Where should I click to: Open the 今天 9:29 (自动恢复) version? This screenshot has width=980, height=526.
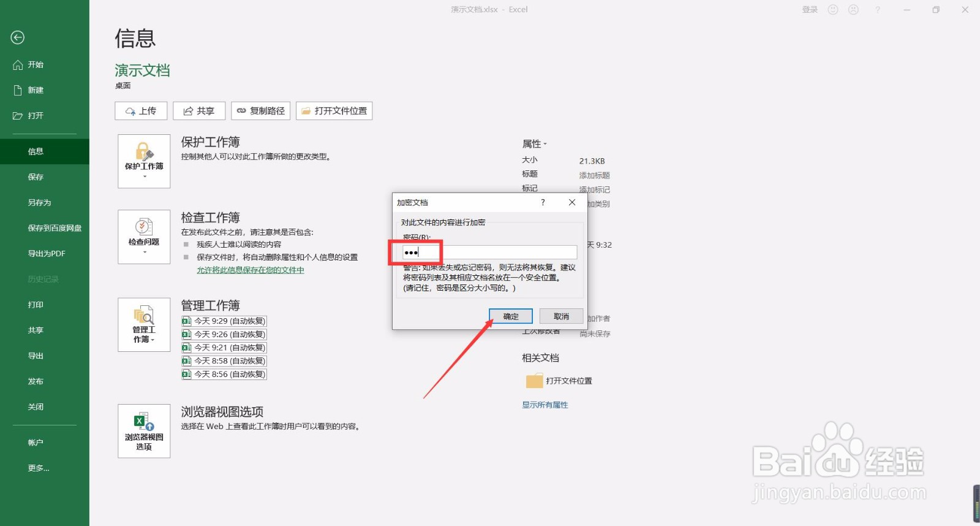pyautogui.click(x=224, y=321)
